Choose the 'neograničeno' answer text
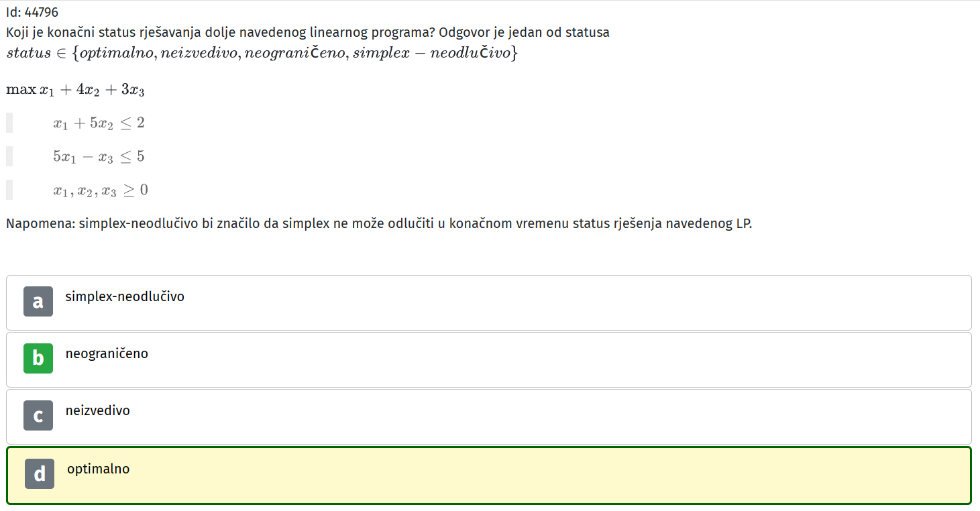This screenshot has height=511, width=980. coord(107,353)
